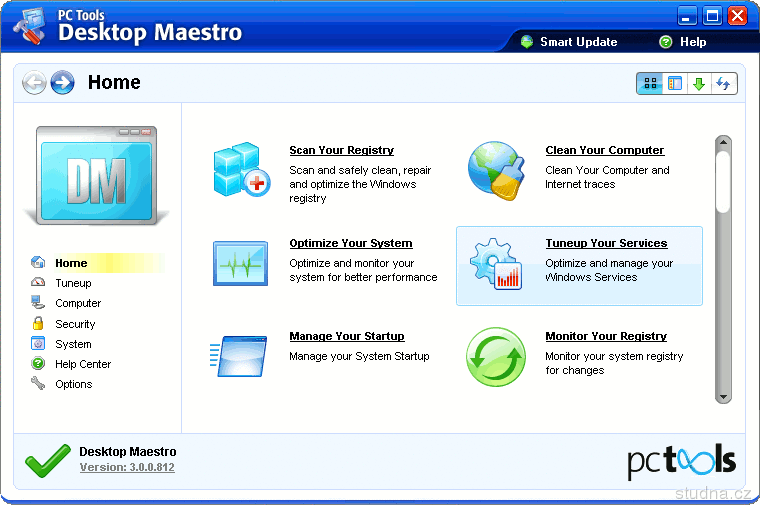Click the Options wrench icon in sidebar
760x505 pixels.
(x=38, y=383)
